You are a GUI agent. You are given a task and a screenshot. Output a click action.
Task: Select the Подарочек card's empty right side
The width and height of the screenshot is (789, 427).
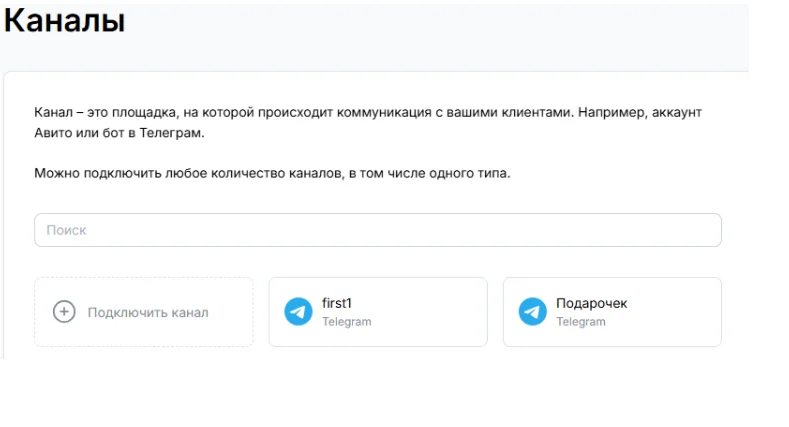680,312
